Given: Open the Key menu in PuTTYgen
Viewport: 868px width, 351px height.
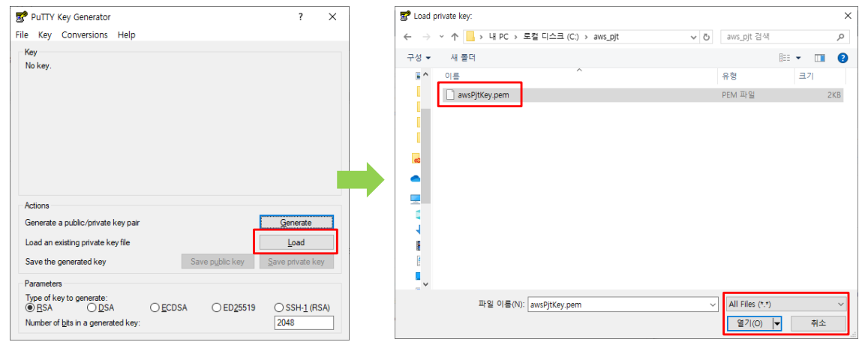Looking at the screenshot, I should [x=45, y=35].
